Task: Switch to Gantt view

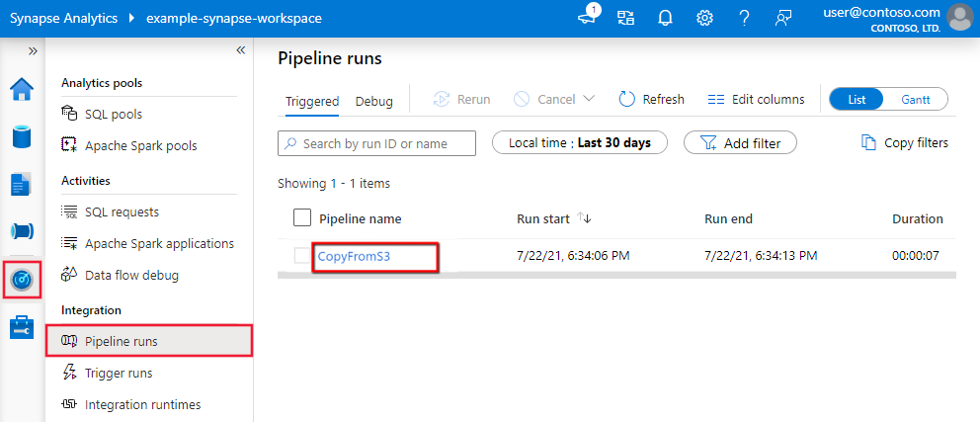Action: click(x=916, y=100)
